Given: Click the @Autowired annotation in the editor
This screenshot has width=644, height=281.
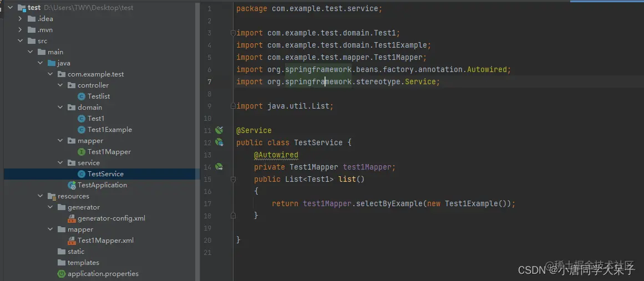Looking at the screenshot, I should (x=276, y=155).
